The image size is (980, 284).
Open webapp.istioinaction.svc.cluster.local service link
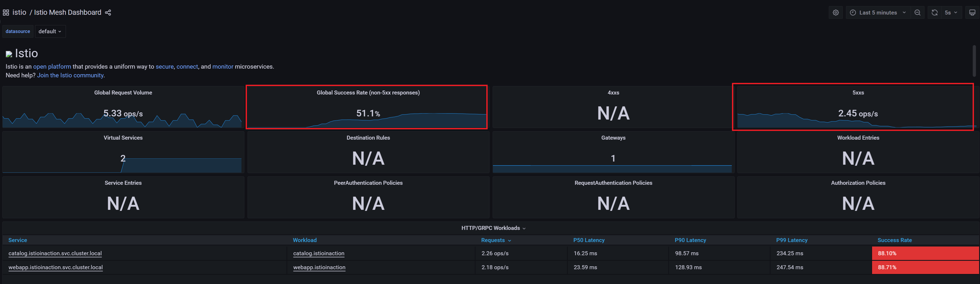pos(56,268)
